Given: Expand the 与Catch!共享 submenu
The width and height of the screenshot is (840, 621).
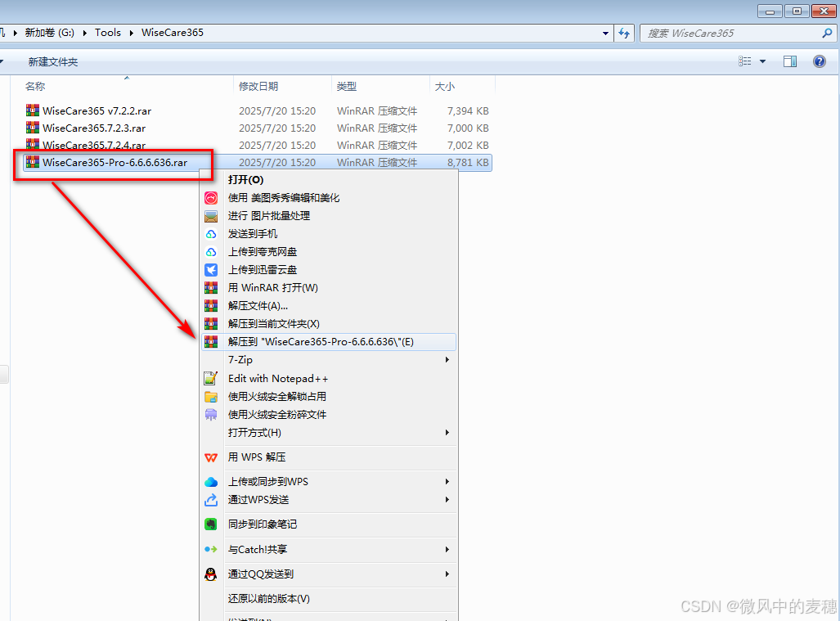Looking at the screenshot, I should [447, 549].
